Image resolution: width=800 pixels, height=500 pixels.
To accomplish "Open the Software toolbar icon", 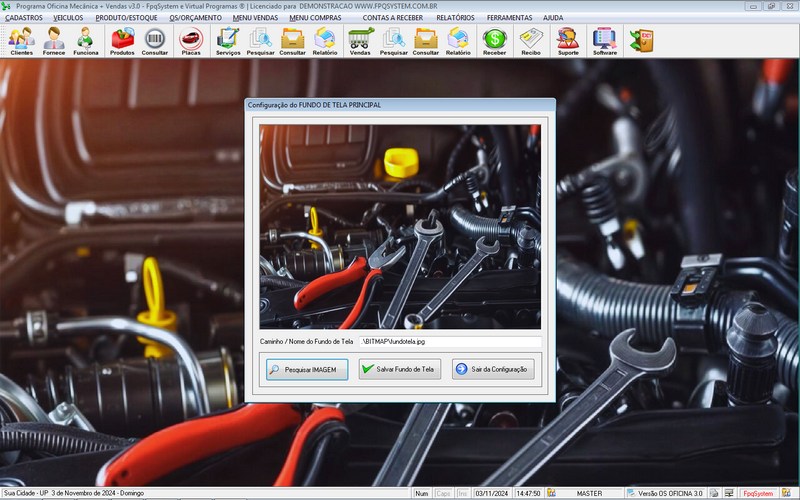I will [x=604, y=40].
